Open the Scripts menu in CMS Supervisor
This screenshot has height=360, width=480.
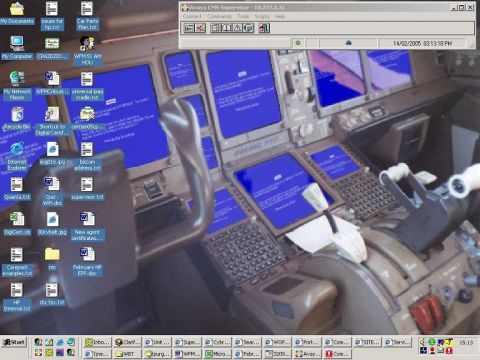point(262,16)
